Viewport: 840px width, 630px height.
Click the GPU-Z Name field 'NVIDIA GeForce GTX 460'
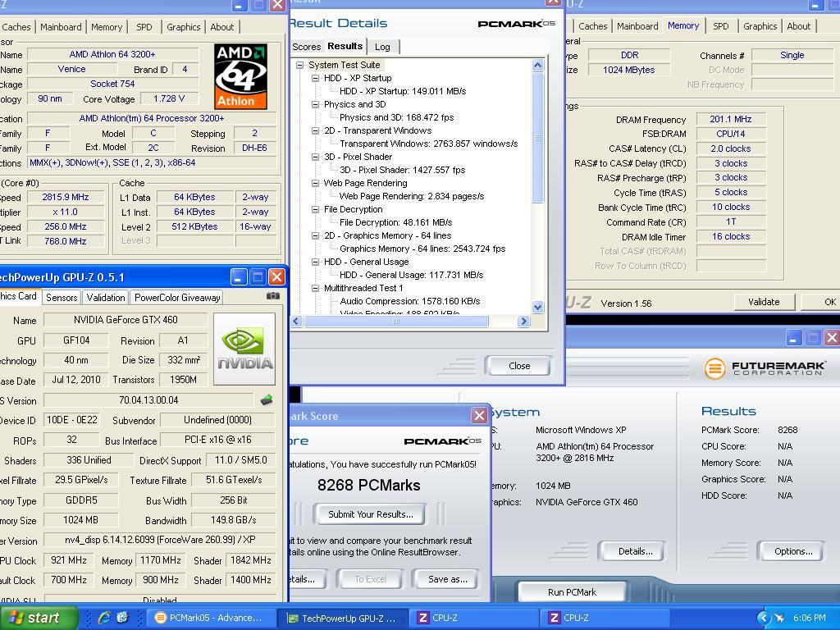click(x=126, y=320)
